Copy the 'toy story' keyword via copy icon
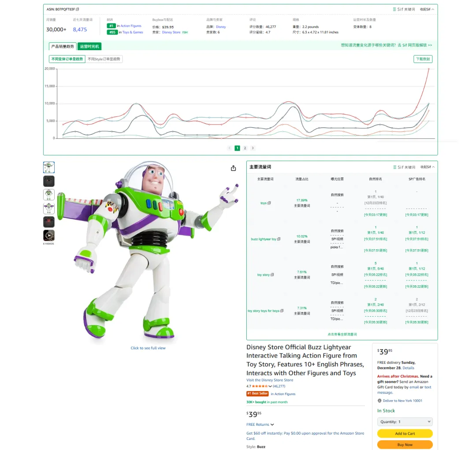This screenshot has width=476, height=450. (x=272, y=275)
